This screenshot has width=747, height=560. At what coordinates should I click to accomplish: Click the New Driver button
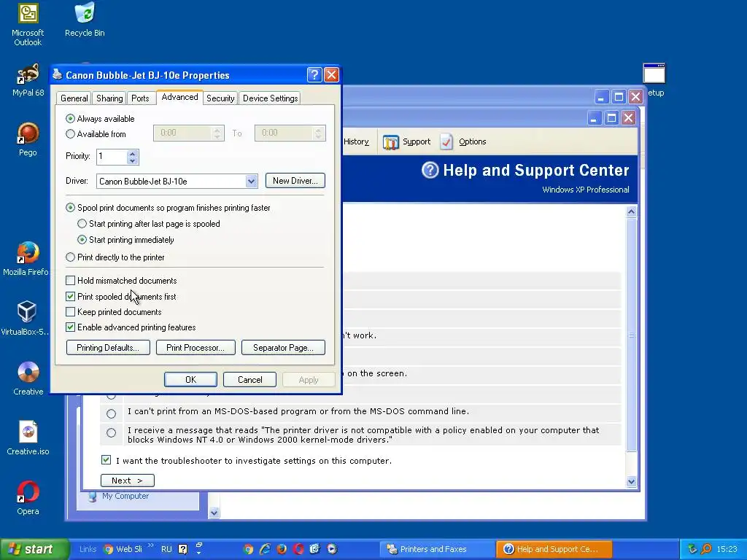295,181
